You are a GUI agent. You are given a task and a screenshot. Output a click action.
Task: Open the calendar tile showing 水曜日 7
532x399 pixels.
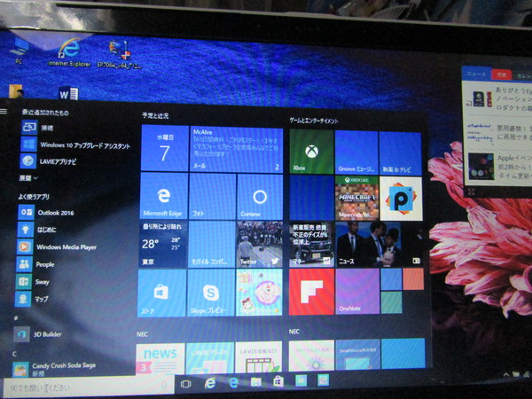[165, 148]
